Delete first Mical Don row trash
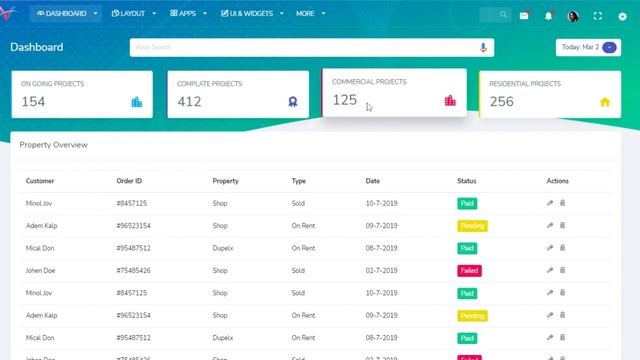 [x=562, y=248]
